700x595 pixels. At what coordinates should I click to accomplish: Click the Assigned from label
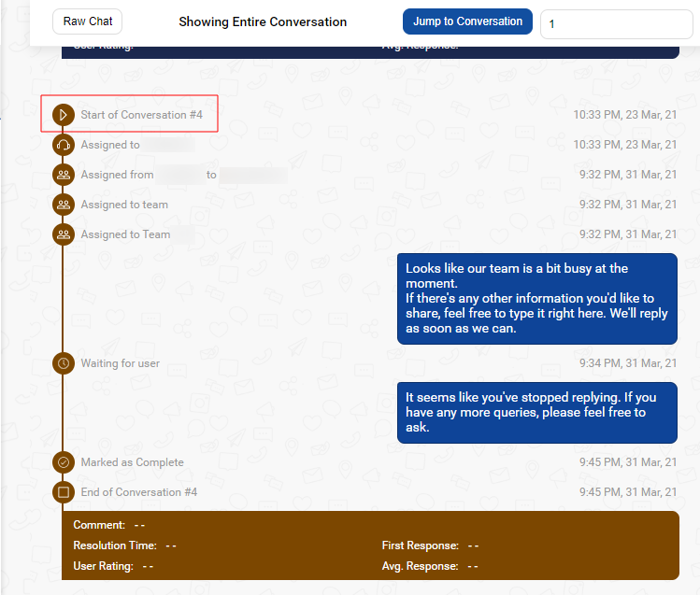pos(117,175)
